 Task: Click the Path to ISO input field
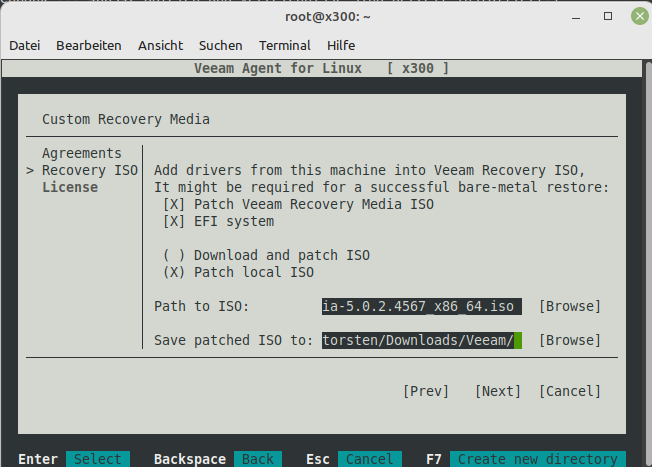(422, 306)
